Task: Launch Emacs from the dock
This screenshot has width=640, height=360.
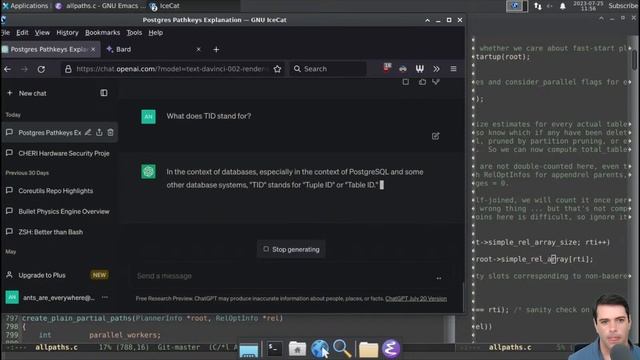Action: (391, 349)
